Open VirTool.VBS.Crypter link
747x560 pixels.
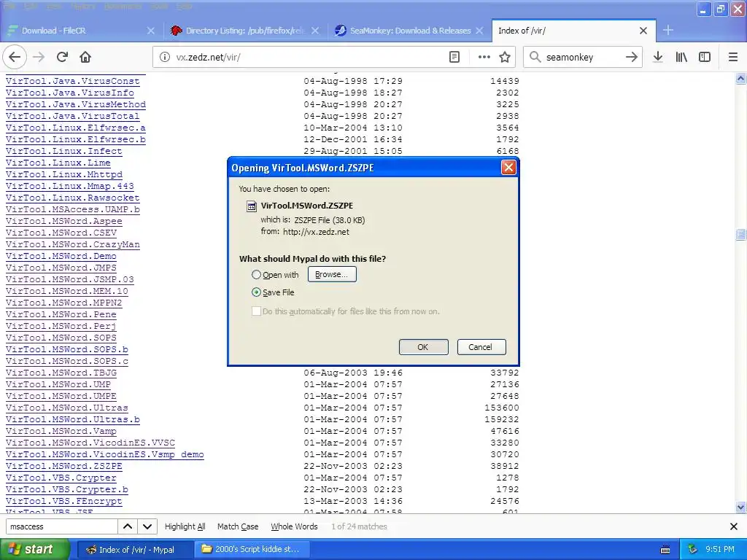point(61,478)
